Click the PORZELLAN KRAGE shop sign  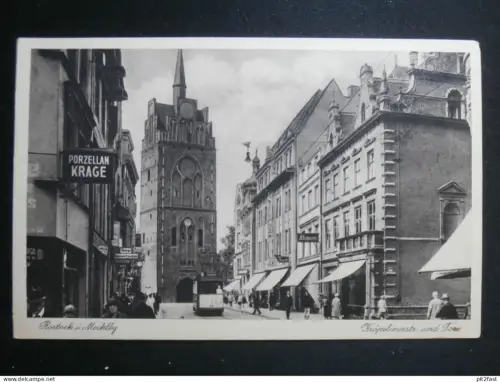[x=89, y=166]
